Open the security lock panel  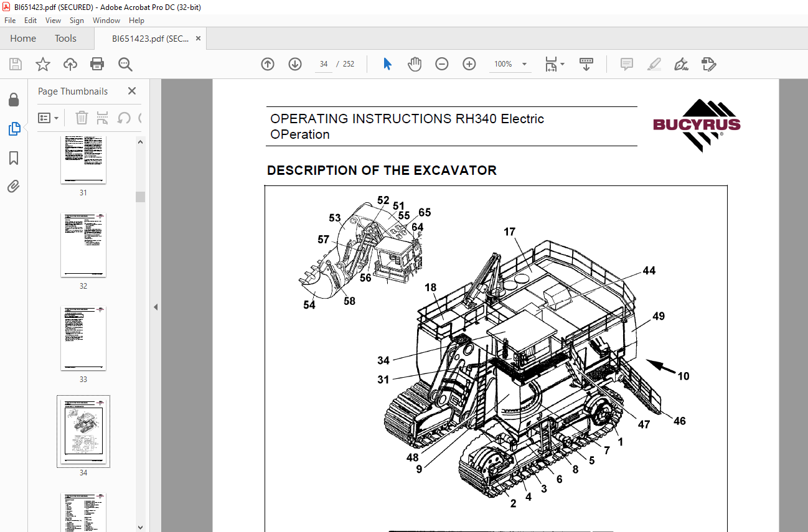click(x=14, y=100)
